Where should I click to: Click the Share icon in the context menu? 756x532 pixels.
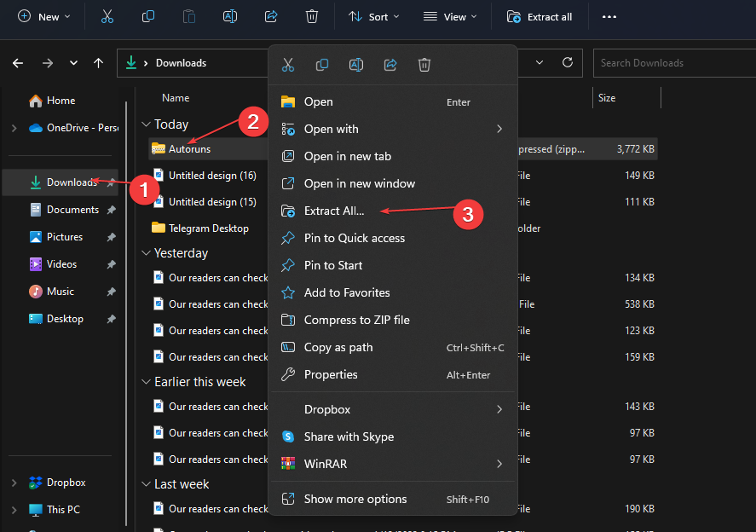point(390,65)
